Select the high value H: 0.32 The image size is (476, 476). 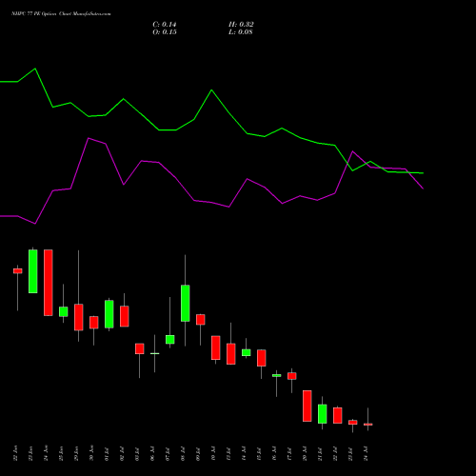(x=241, y=25)
